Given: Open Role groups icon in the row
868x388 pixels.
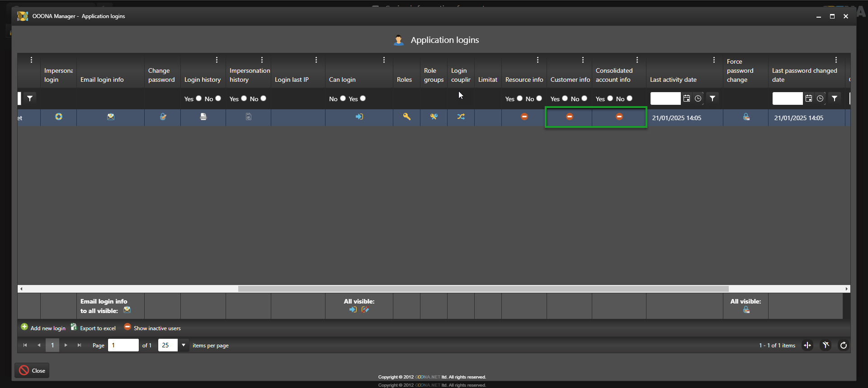Looking at the screenshot, I should click(x=434, y=117).
